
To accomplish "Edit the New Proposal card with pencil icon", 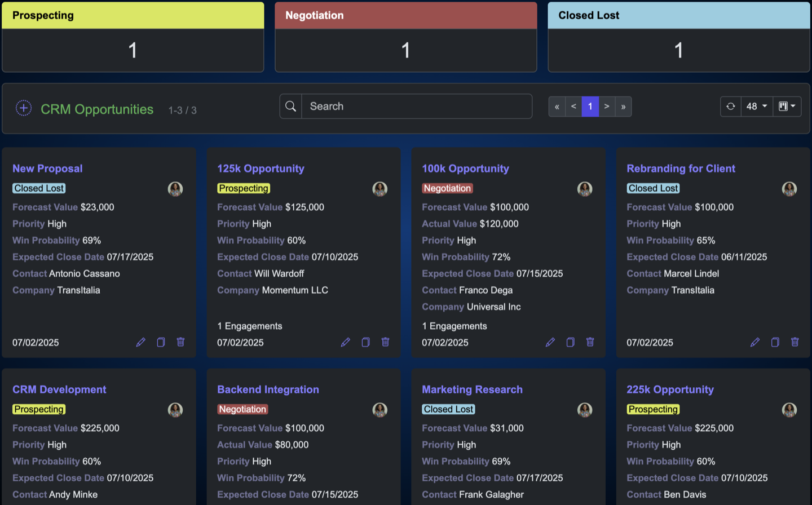I will pyautogui.click(x=141, y=342).
